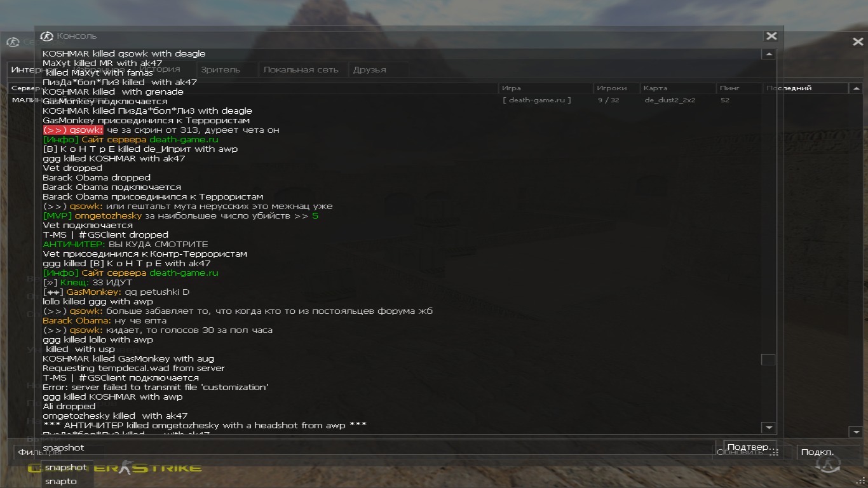Close the Консоль console window
The height and width of the screenshot is (488, 868).
tap(771, 36)
